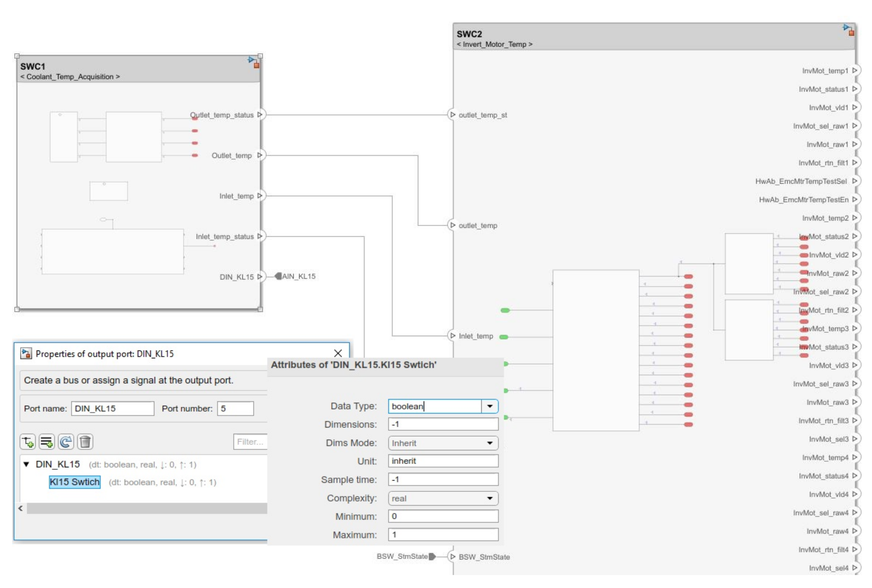The height and width of the screenshot is (588, 872).
Task: Open the Data Type dropdown arrow
Action: [490, 407]
